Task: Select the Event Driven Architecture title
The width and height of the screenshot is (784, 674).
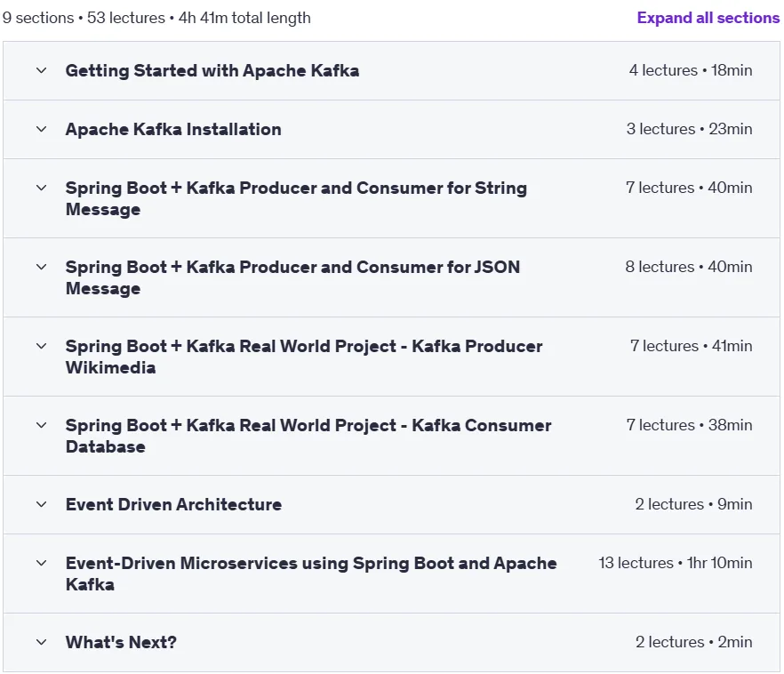Action: pyautogui.click(x=173, y=504)
